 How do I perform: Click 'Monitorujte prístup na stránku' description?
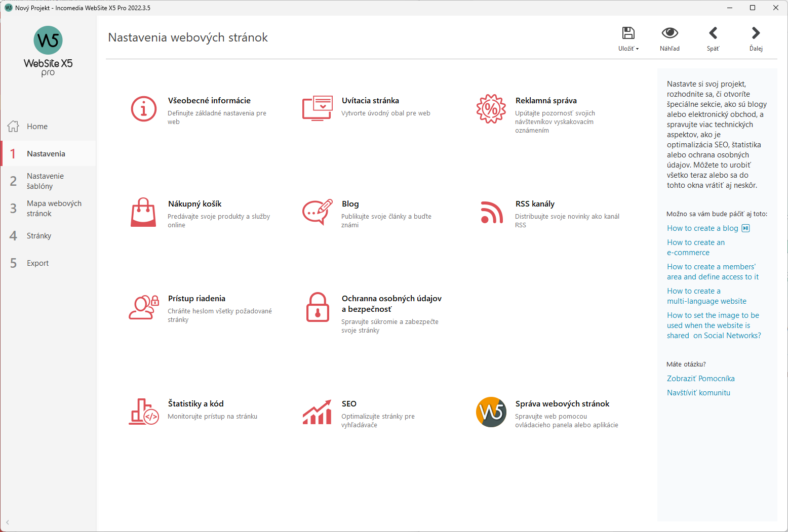coord(212,417)
